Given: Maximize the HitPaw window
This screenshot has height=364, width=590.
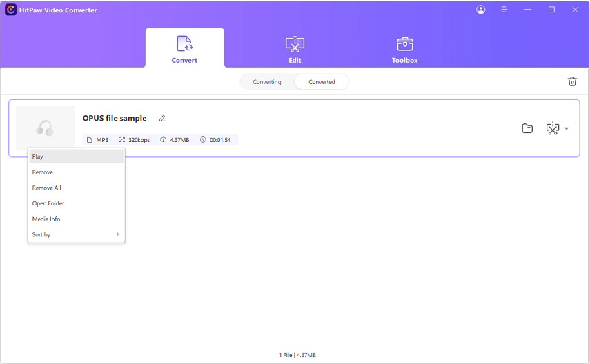Looking at the screenshot, I should tap(551, 10).
